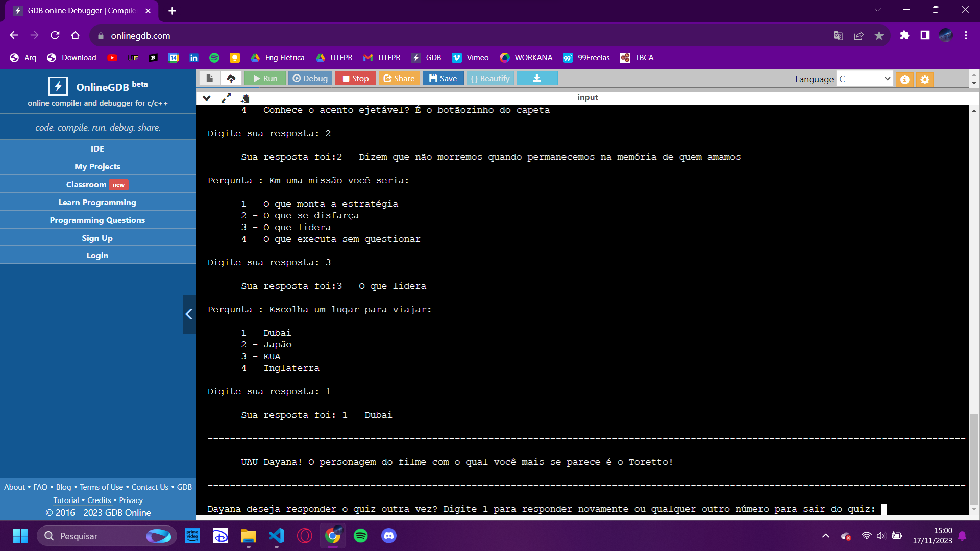
Task: Click the paste clipboard console icon
Action: [246, 98]
